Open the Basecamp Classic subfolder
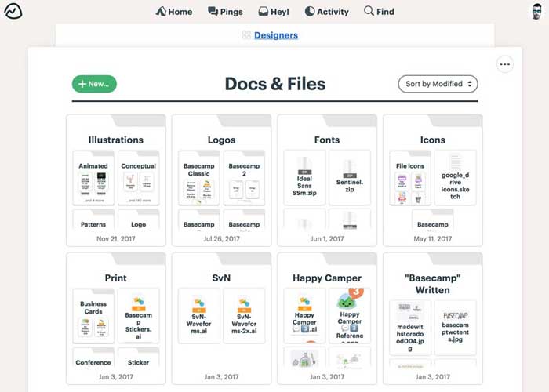This screenshot has height=392, width=549. pos(199,178)
